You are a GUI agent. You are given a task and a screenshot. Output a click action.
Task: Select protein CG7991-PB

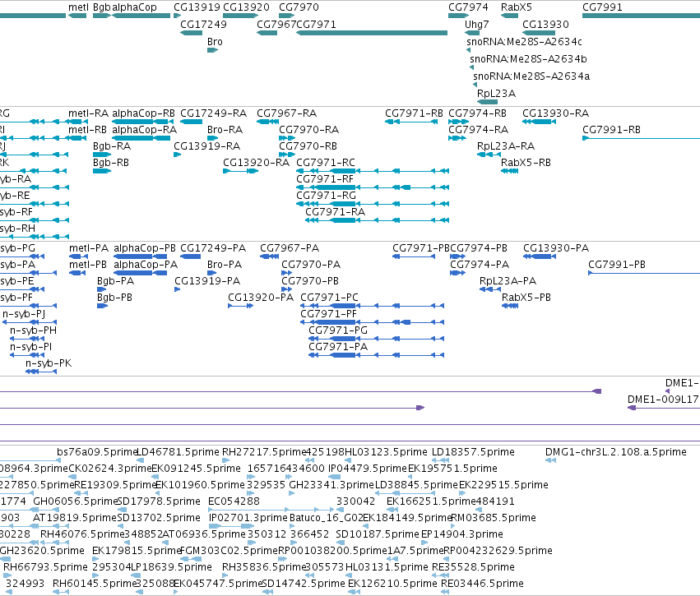[x=617, y=265]
